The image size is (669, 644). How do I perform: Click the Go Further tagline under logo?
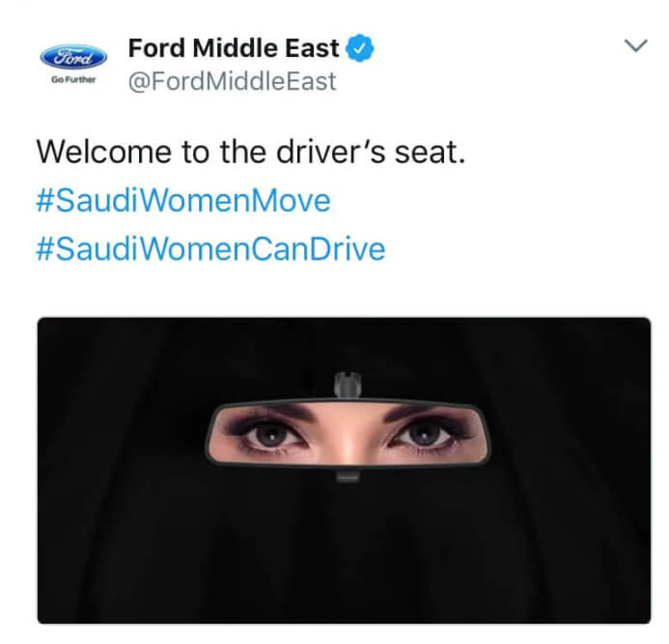point(73,79)
